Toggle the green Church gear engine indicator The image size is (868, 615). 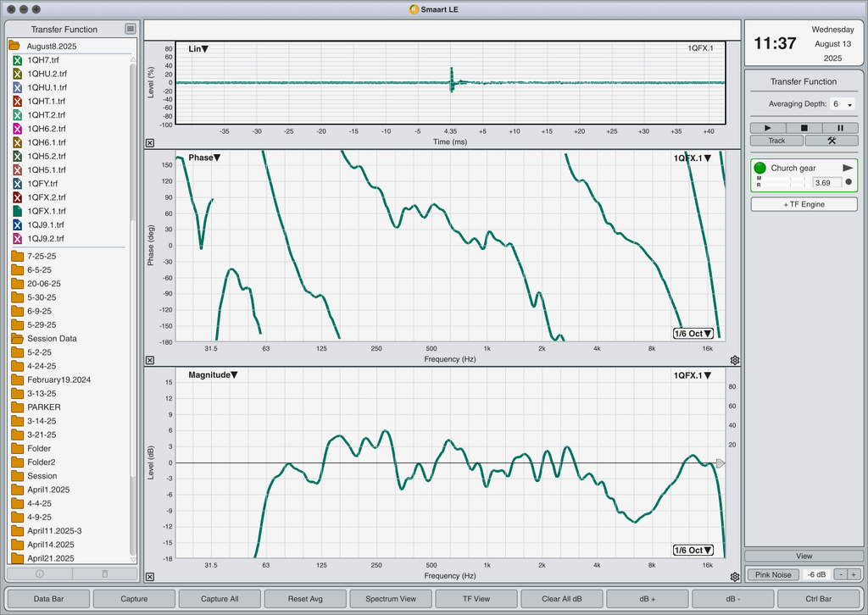tap(760, 168)
